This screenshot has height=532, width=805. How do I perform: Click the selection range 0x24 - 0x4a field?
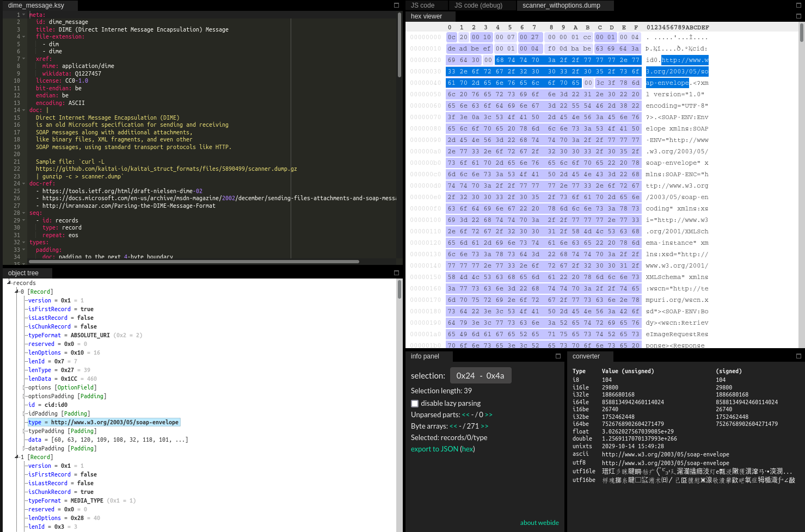click(x=480, y=376)
